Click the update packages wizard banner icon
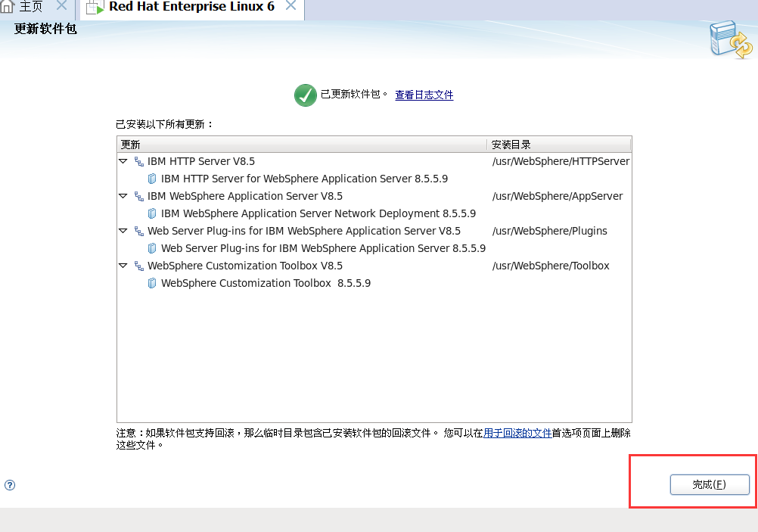 click(731, 39)
